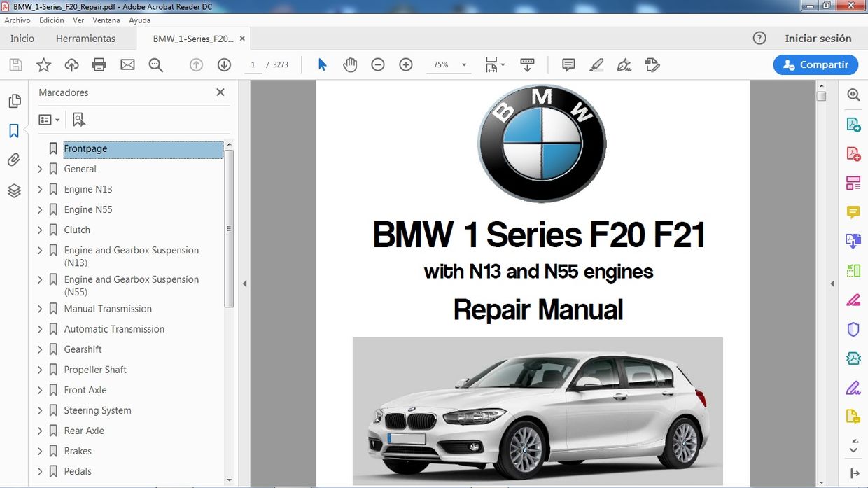Click Iniciar sesión to sign in
868x488 pixels.
819,39
